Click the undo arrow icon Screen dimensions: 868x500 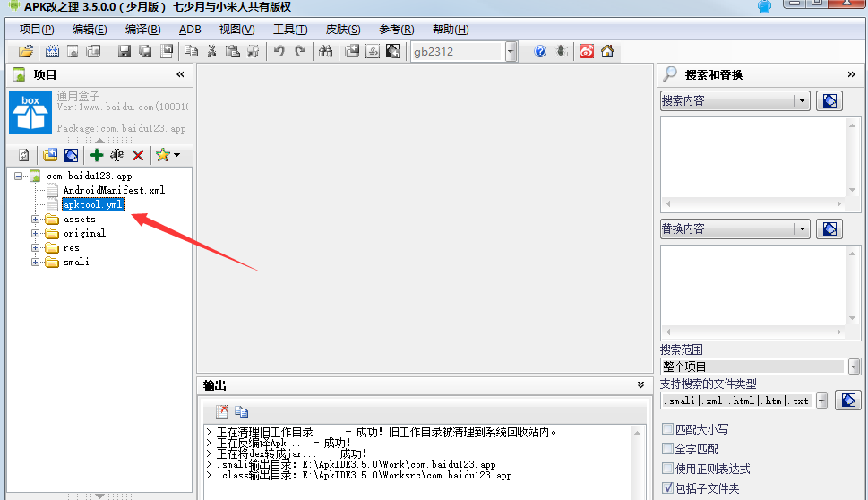pos(279,51)
